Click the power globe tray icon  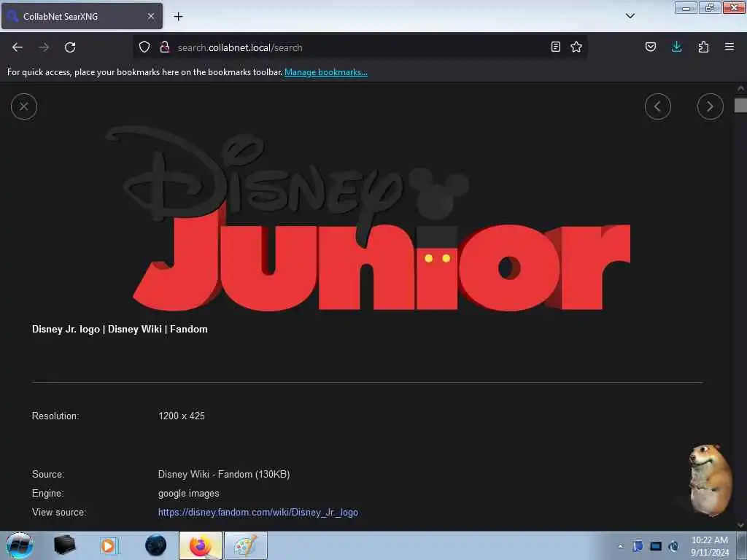click(673, 546)
